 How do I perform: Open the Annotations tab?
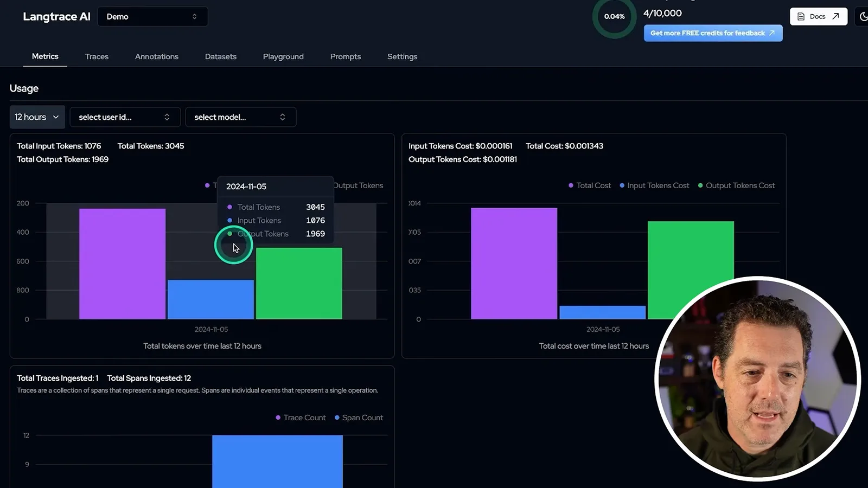pos(157,56)
